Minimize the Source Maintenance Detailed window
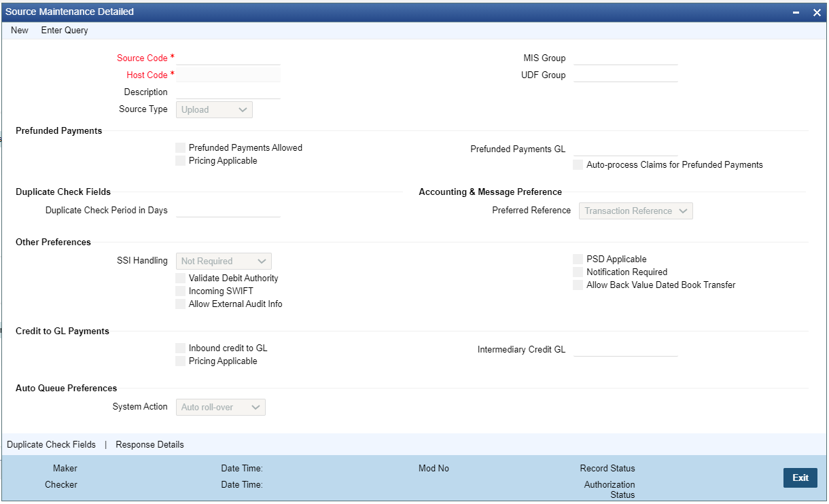Viewport: 829px width, 504px height. point(796,12)
